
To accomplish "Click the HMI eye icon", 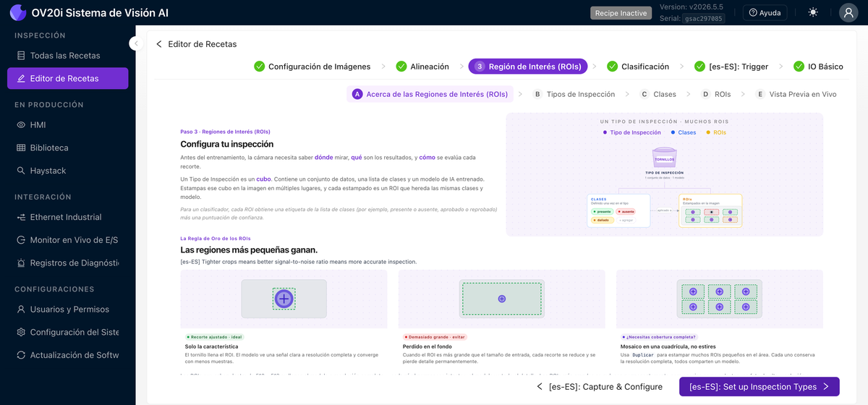I will (x=21, y=125).
